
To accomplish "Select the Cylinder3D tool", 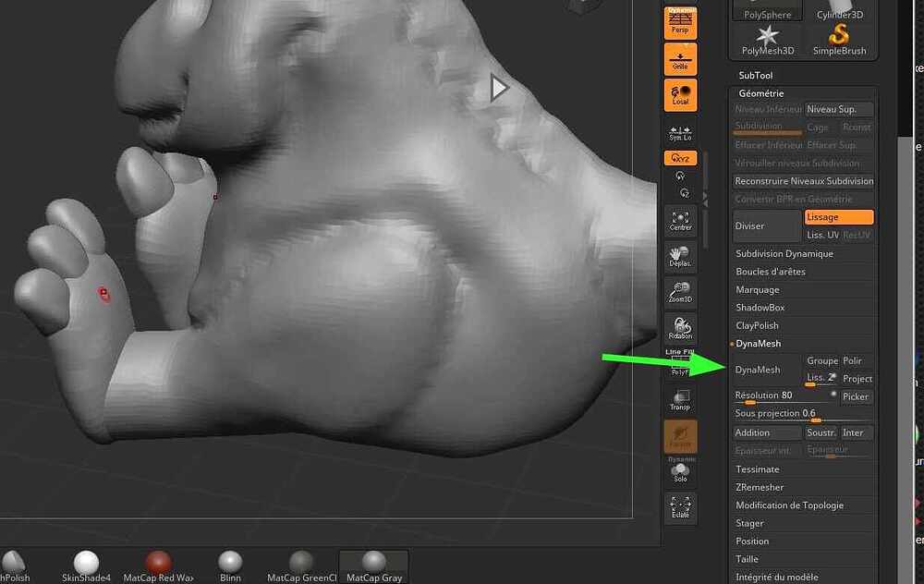I will tap(839, 10).
